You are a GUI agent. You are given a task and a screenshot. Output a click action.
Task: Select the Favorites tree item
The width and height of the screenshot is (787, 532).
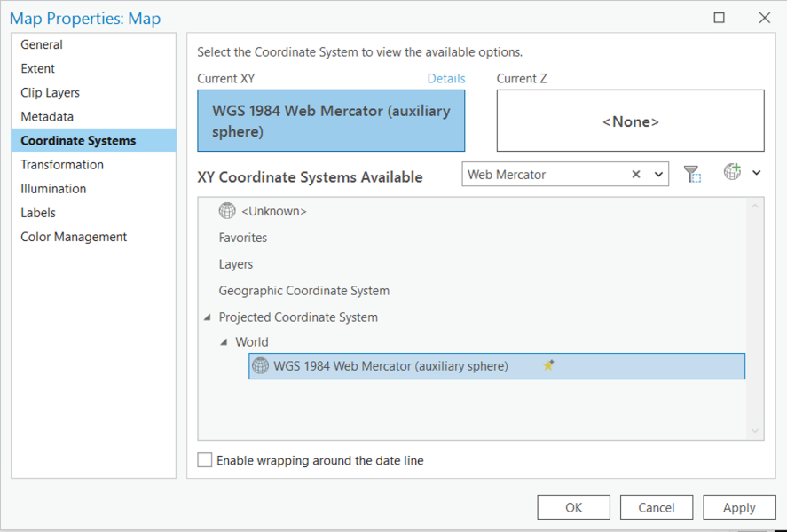pos(242,238)
